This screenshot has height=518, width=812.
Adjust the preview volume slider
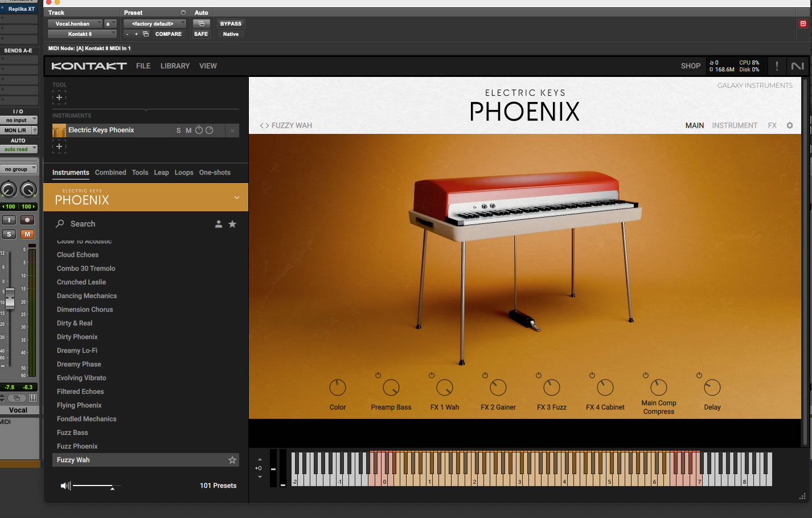click(96, 486)
